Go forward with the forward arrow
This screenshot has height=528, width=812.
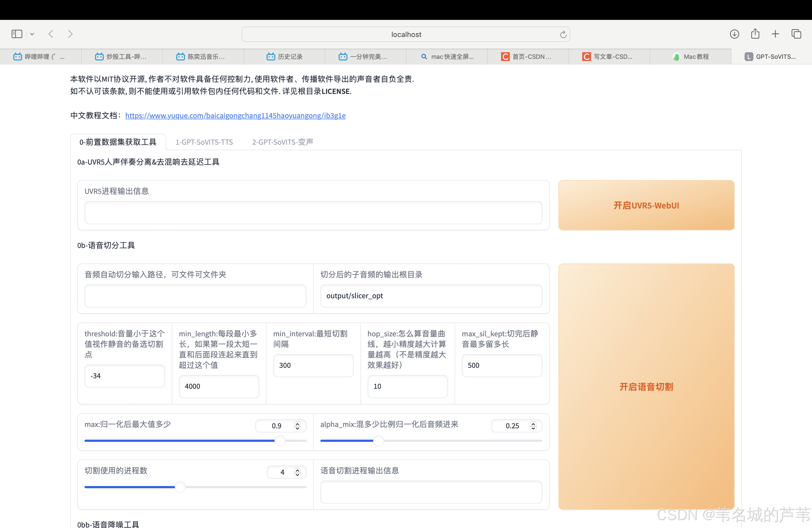click(70, 34)
